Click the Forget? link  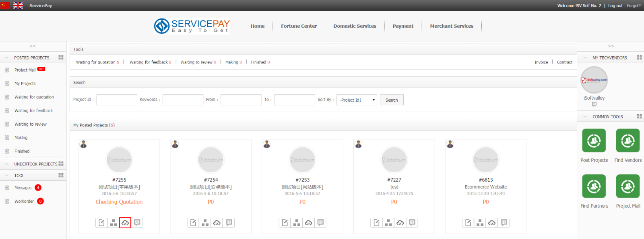[x=634, y=6]
